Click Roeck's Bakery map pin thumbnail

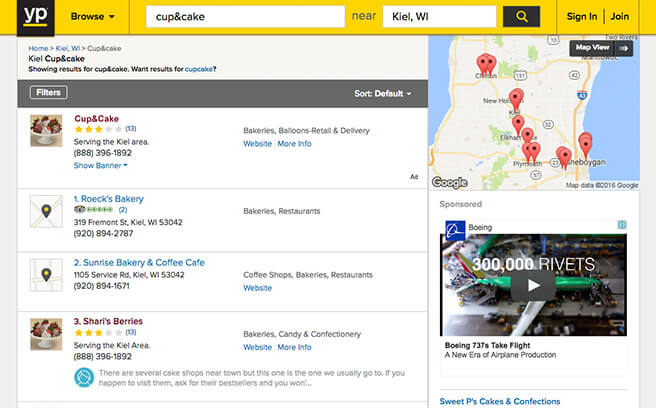click(x=46, y=211)
